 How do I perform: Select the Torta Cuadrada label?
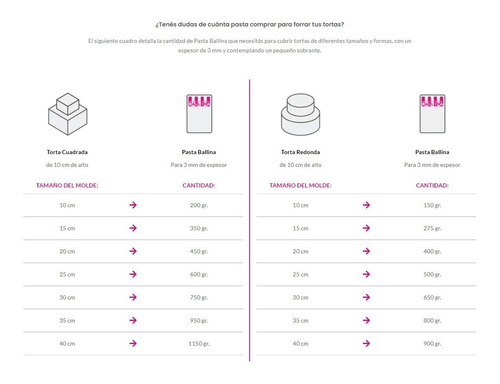click(67, 152)
